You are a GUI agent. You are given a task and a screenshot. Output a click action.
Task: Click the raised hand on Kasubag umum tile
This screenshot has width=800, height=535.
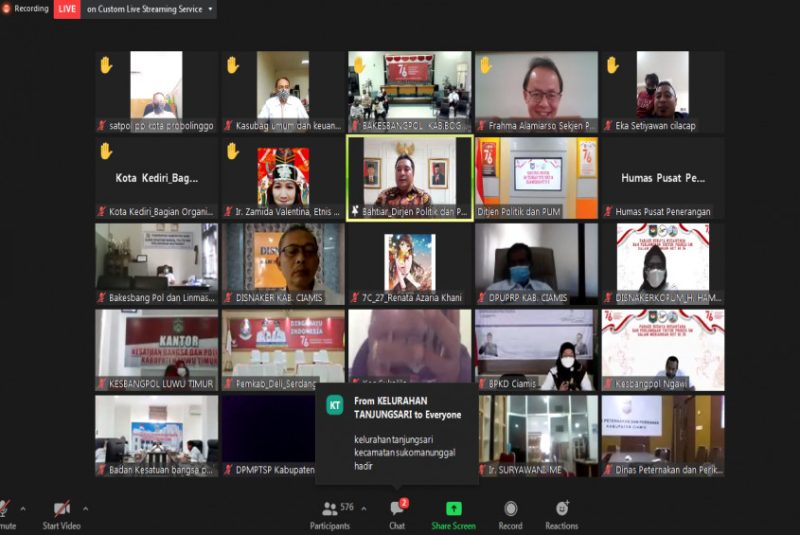233,65
